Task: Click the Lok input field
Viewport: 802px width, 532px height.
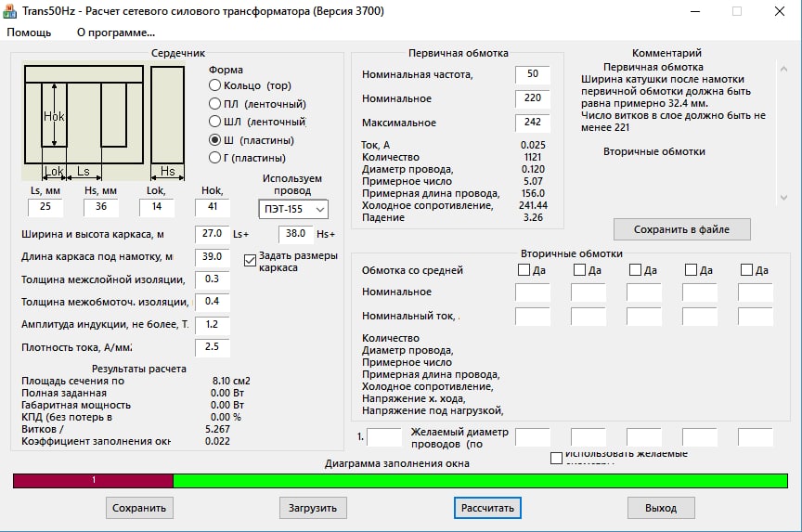Action: [x=157, y=207]
